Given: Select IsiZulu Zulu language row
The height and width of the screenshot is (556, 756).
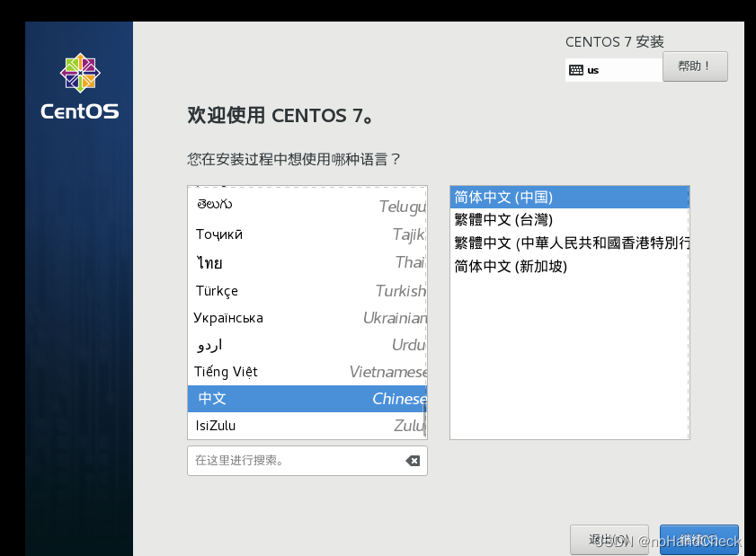Looking at the screenshot, I should (x=307, y=426).
